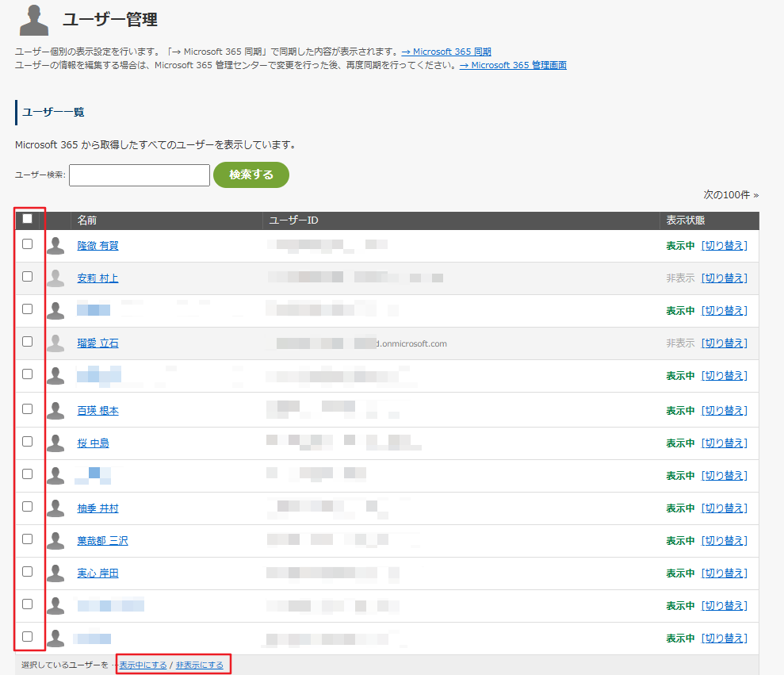Check the box for 瑠愛 立石
This screenshot has width=784, height=675.
(28, 341)
